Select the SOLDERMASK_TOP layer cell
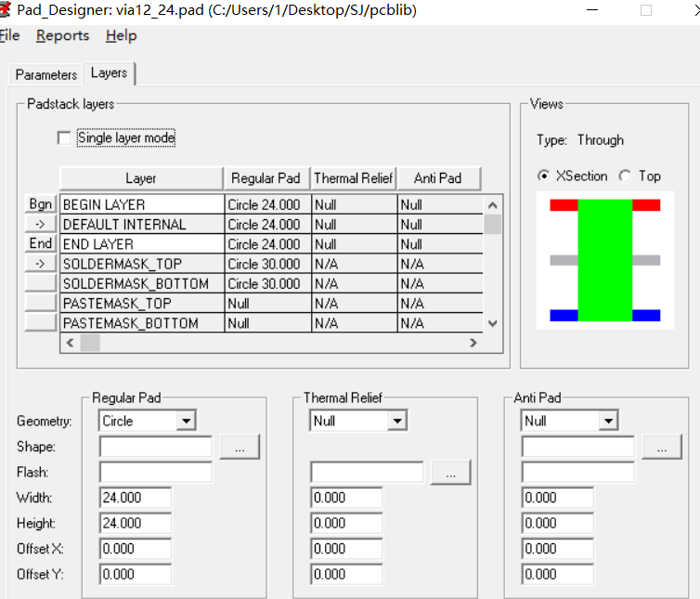This screenshot has height=599, width=700. (142, 264)
